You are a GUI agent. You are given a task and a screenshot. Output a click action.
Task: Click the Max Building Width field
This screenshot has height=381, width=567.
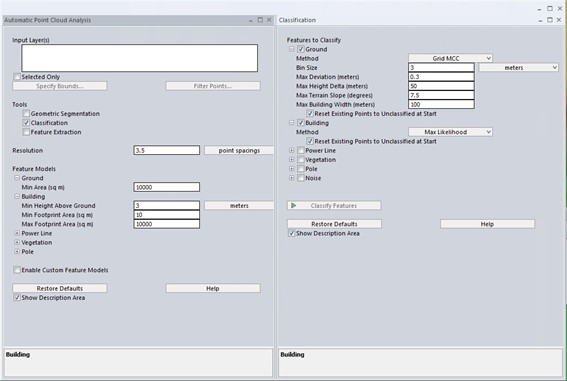click(x=441, y=104)
